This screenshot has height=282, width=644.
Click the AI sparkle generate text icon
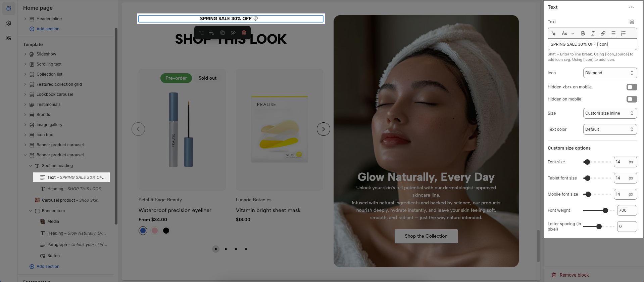554,33
